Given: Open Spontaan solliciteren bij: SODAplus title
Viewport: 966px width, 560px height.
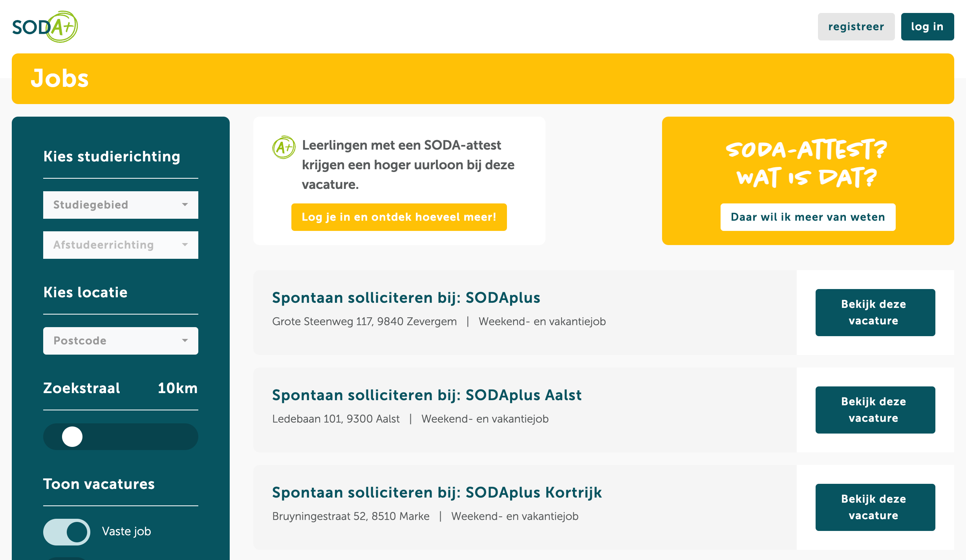Looking at the screenshot, I should (406, 298).
